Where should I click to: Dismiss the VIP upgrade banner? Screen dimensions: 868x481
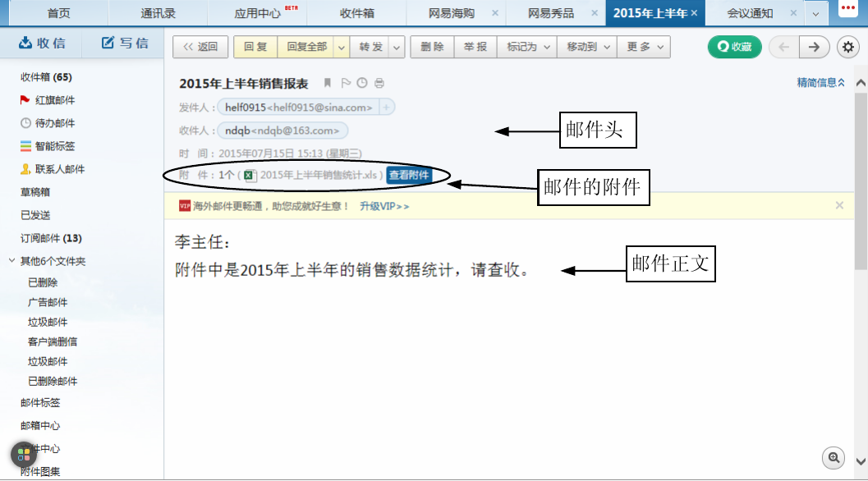(839, 205)
